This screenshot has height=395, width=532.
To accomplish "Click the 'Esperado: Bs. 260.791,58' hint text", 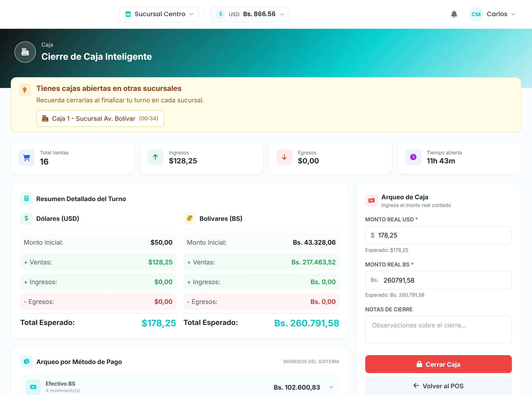I will [395, 295].
